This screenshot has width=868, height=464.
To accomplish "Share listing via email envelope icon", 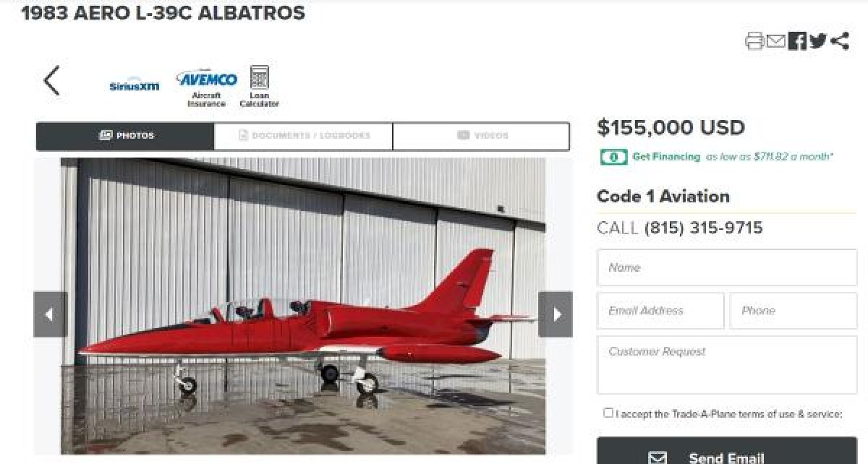I will click(x=775, y=41).
